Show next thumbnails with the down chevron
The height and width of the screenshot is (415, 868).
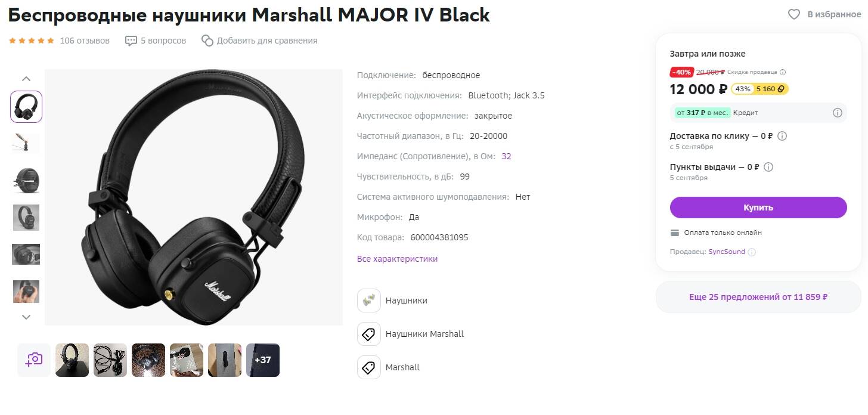(x=26, y=317)
